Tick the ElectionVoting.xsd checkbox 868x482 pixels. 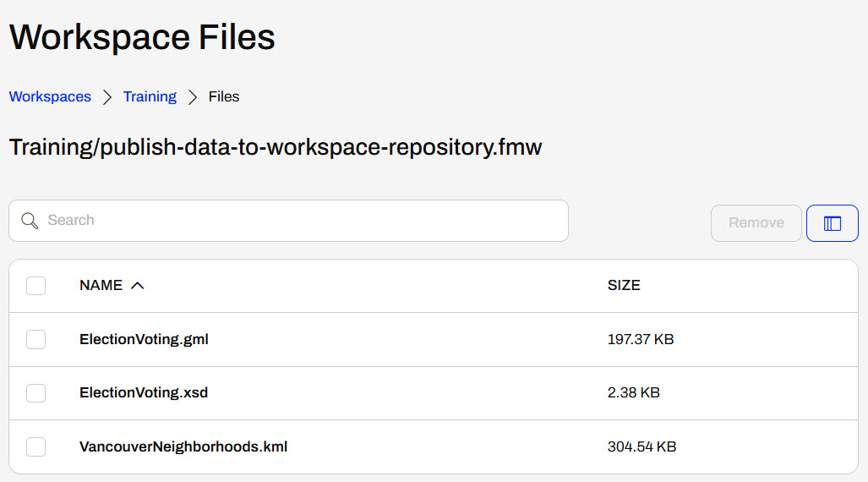pyautogui.click(x=35, y=393)
